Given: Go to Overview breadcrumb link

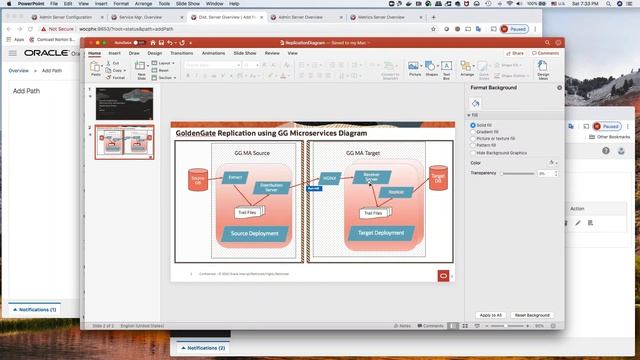Looking at the screenshot, I should pyautogui.click(x=19, y=71).
